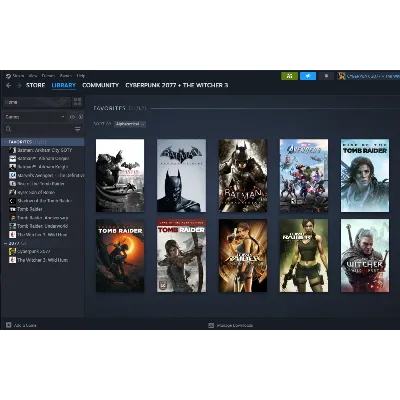The image size is (400, 400).
Task: Open the Manage Downloads link
Action: click(235, 325)
